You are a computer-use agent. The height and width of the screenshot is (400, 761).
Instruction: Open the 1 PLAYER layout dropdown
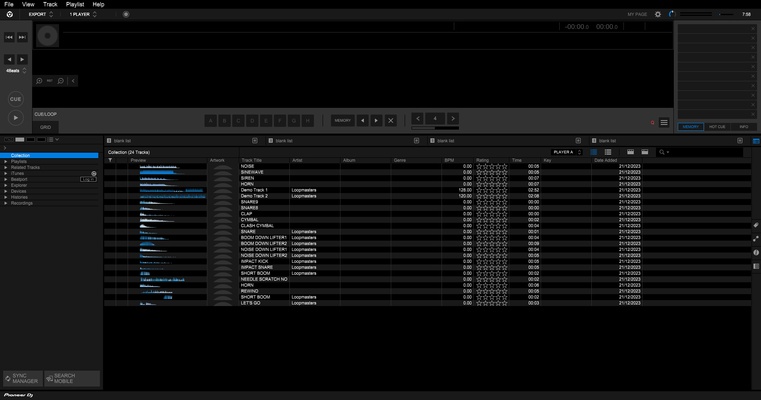click(x=83, y=14)
